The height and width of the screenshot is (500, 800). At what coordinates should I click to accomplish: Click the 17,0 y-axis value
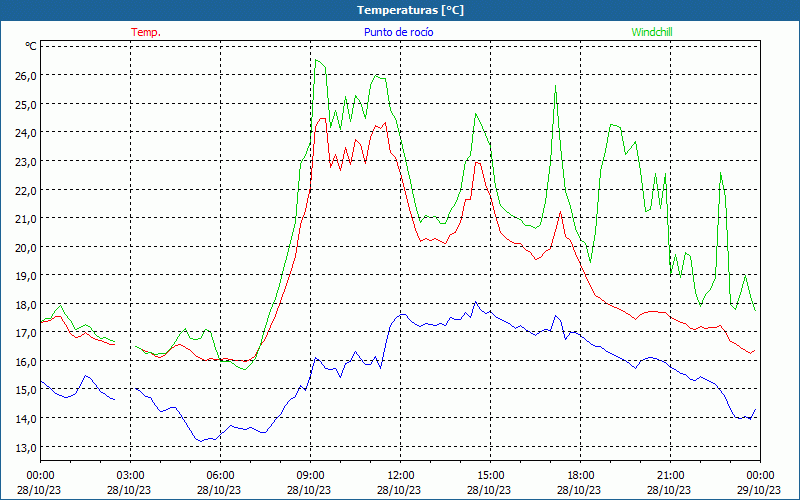pos(26,333)
